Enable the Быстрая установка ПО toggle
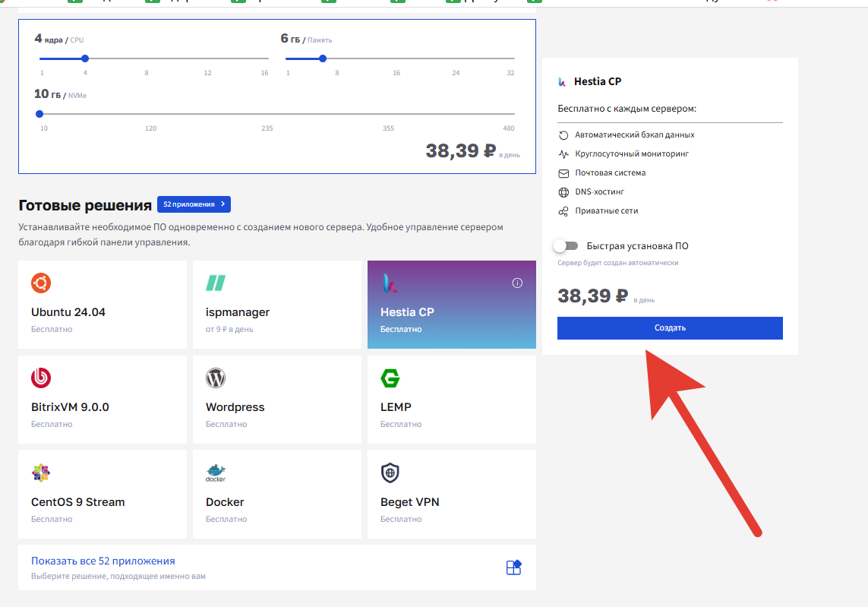The height and width of the screenshot is (607, 868). [566, 246]
